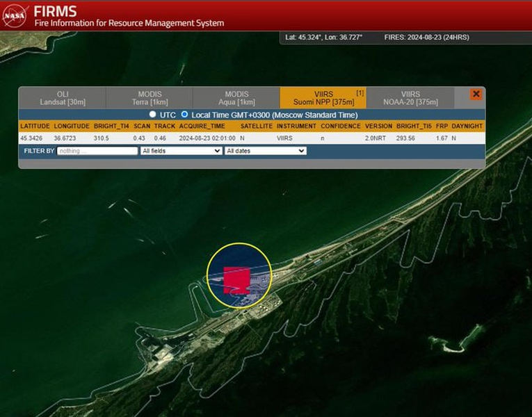Select Local Time GMT+0300 radio button

184,114
